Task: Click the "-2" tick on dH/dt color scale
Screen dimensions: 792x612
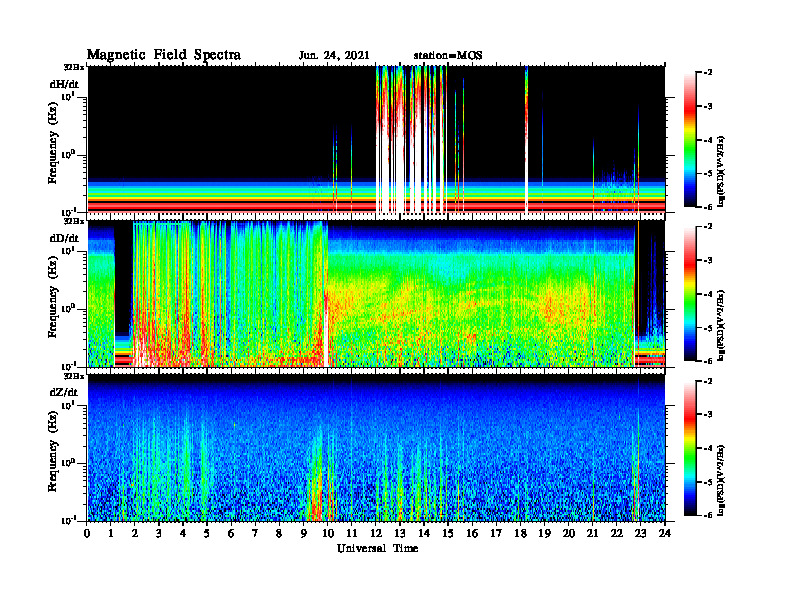Action: coord(708,73)
